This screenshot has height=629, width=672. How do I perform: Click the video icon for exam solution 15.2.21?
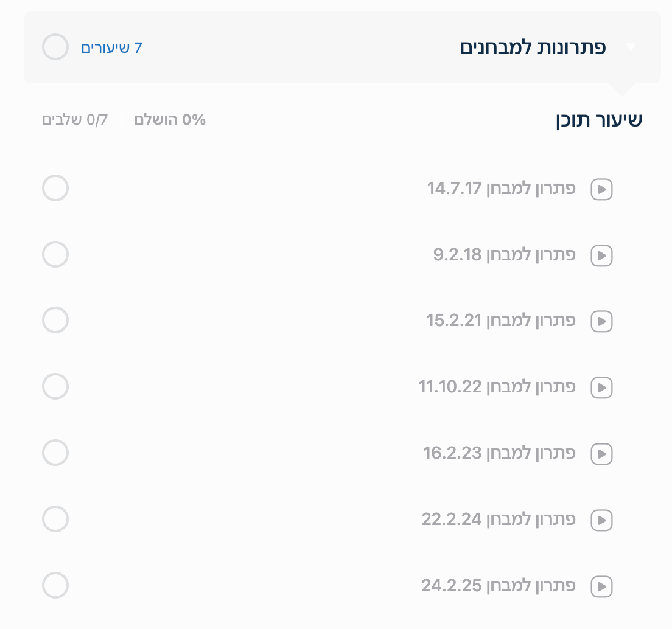(601, 321)
